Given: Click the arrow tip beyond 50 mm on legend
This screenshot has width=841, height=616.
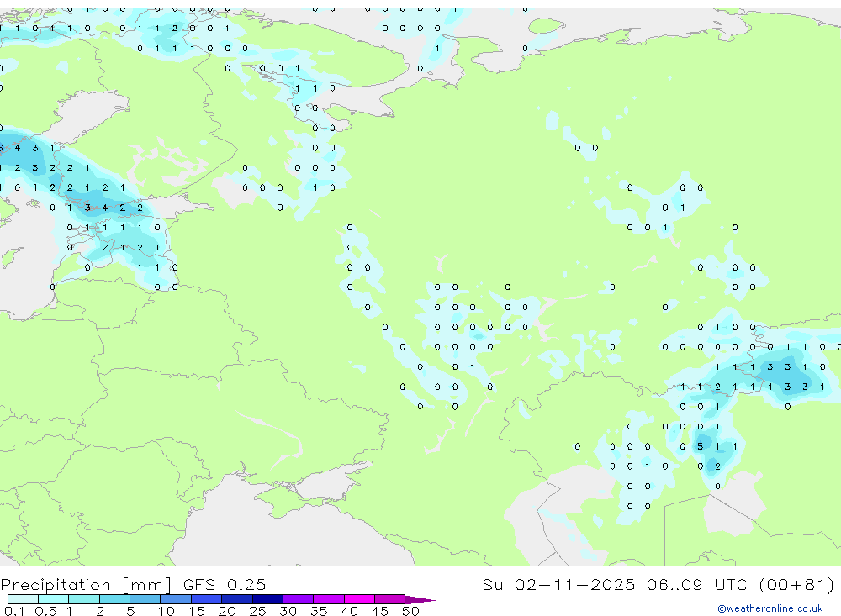Looking at the screenshot, I should coord(420,600).
